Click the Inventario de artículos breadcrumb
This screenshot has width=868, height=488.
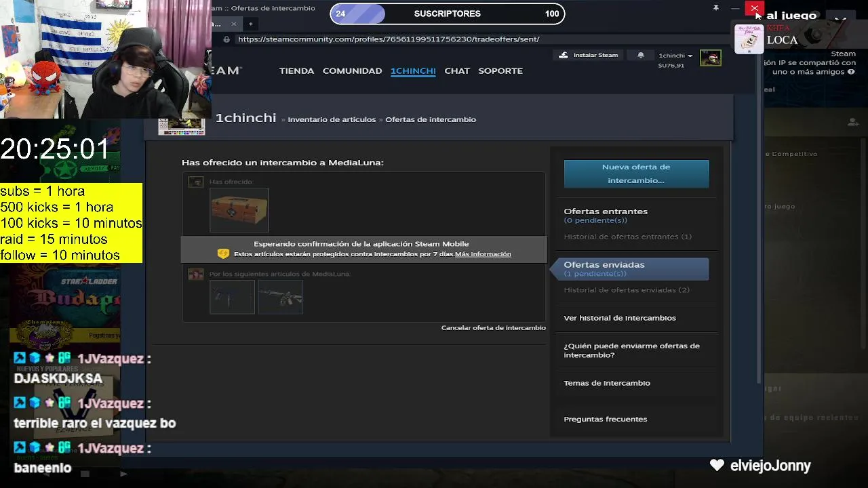332,119
